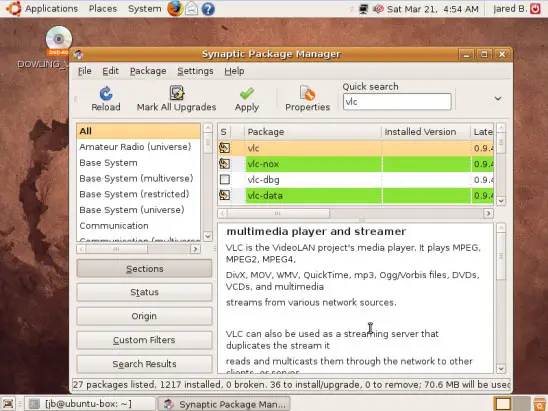Select Base System (universe) section
Viewport: 548px width, 411px height.
138,210
